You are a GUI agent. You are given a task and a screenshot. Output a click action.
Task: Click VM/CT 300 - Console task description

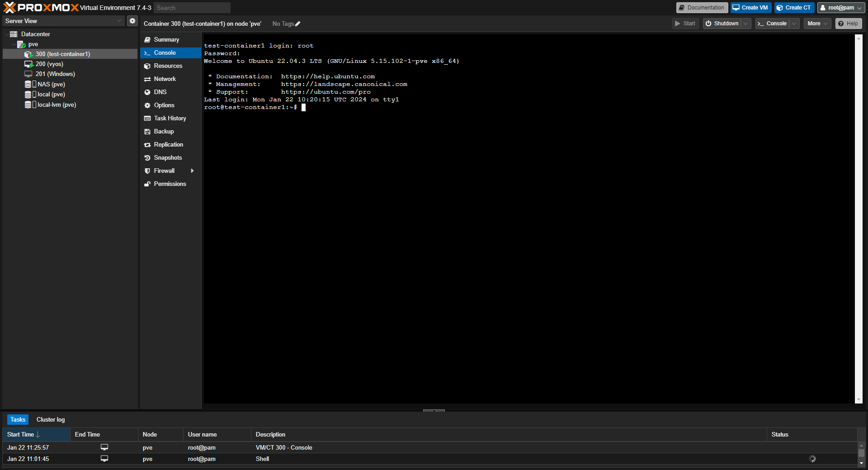pos(284,448)
